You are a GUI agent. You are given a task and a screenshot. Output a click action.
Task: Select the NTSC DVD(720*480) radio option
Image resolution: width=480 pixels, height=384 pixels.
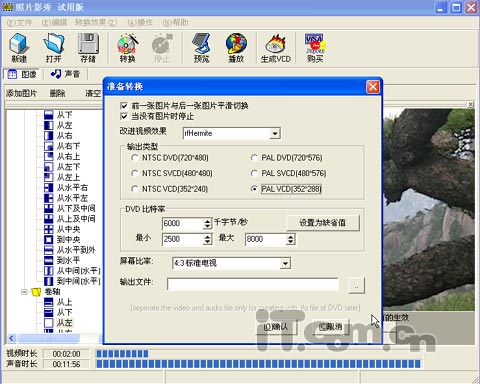click(135, 158)
